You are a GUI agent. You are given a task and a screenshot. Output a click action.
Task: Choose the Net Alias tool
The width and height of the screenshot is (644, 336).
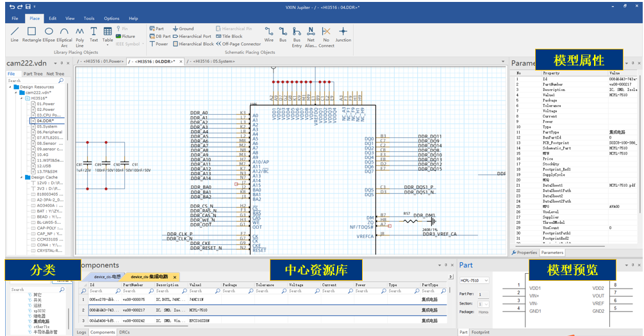tap(311, 37)
